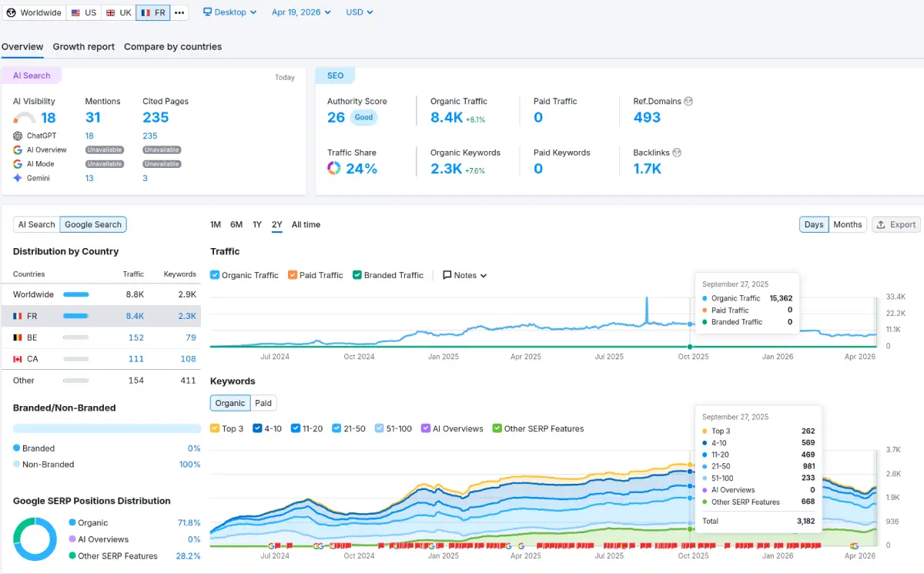Toggle the Paid Traffic checkbox

tap(293, 275)
